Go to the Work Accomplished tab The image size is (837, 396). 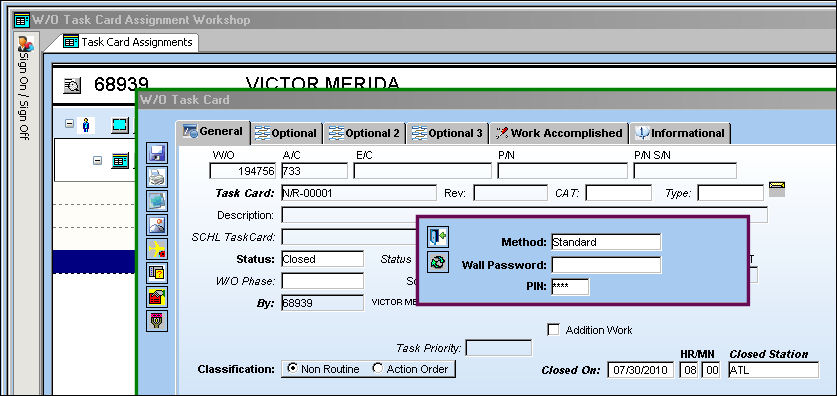click(559, 133)
